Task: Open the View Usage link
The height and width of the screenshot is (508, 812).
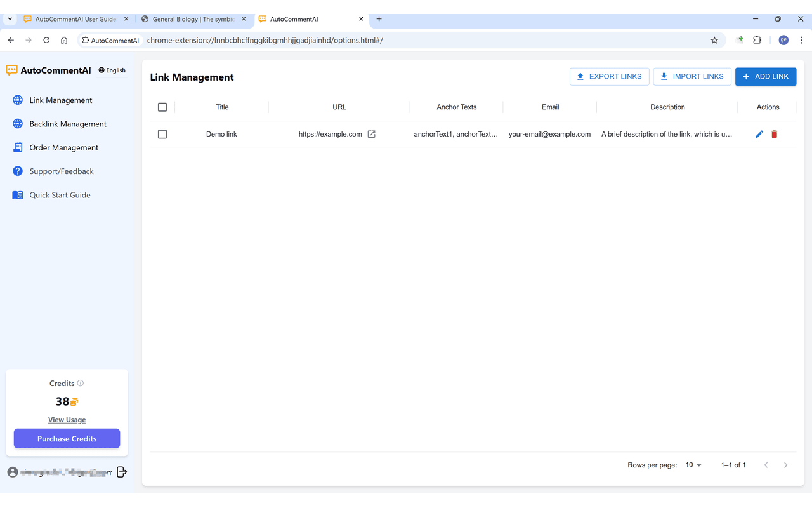Action: 67,420
